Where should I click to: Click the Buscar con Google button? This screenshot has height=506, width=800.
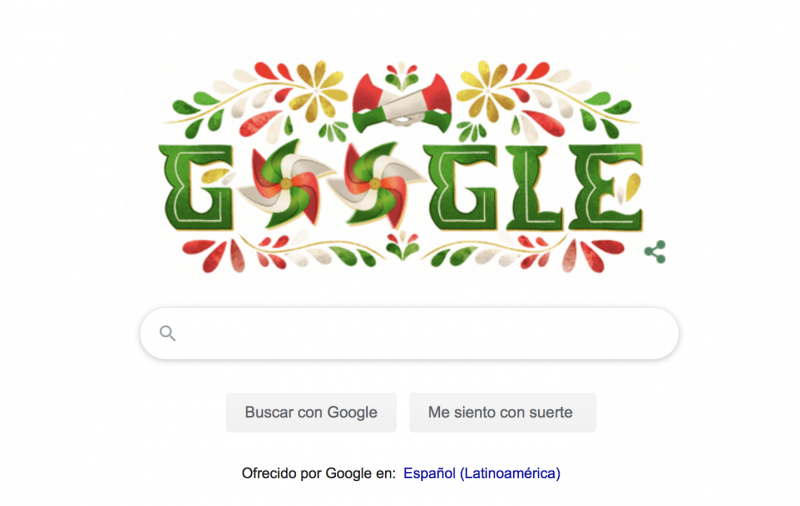point(311,412)
